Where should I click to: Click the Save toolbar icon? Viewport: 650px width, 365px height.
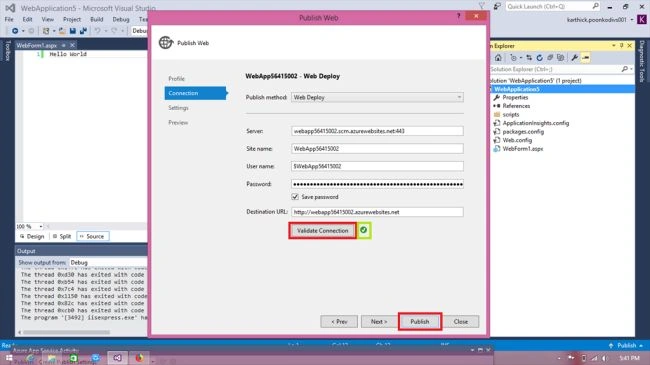73,31
